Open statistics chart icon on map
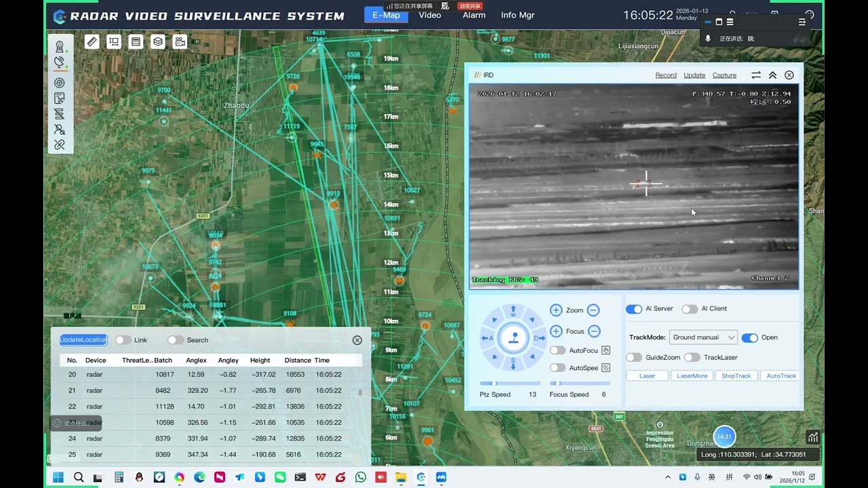 click(812, 437)
